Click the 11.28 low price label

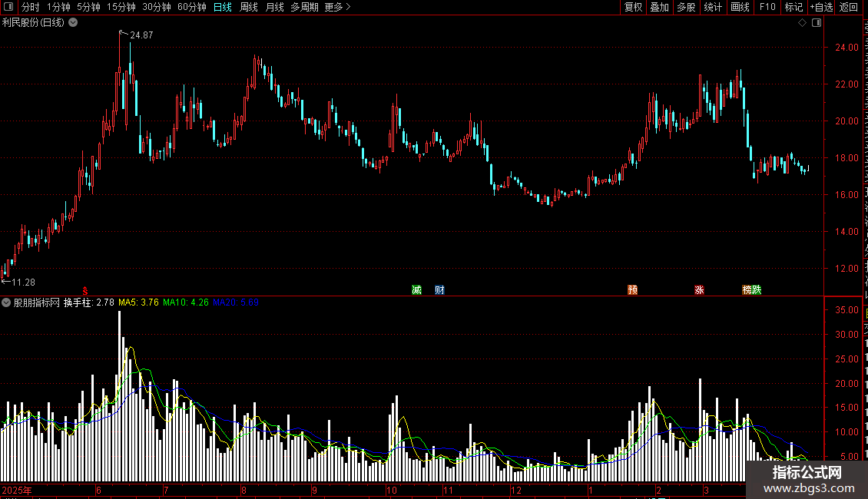point(23,283)
